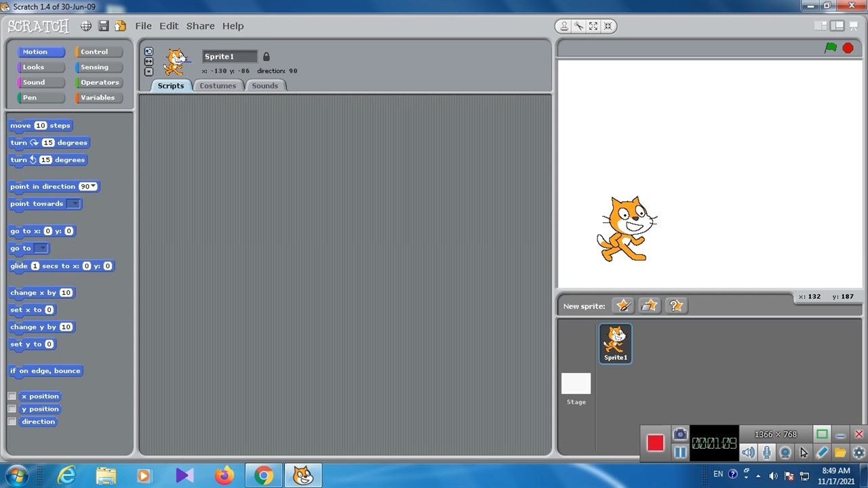
Task: Click the green flag to start scripts
Action: [x=830, y=48]
